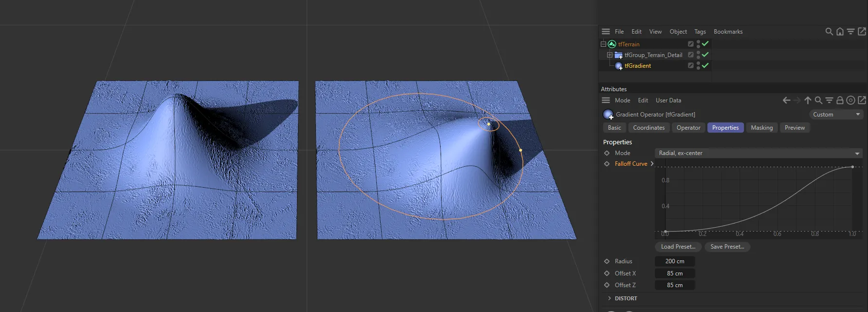868x312 pixels.
Task: Undock Object Manager with new window icon
Action: click(x=862, y=31)
